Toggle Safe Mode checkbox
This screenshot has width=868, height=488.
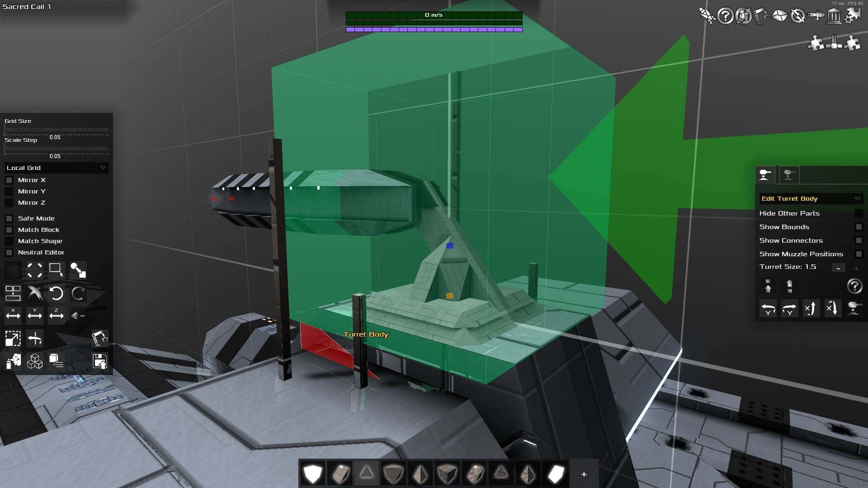[x=8, y=218]
